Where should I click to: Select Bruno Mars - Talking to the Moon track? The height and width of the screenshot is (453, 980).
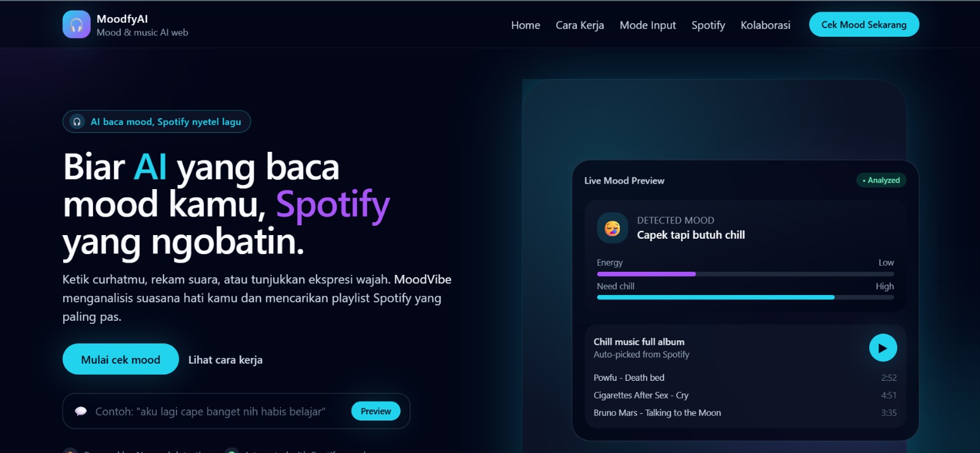point(657,413)
